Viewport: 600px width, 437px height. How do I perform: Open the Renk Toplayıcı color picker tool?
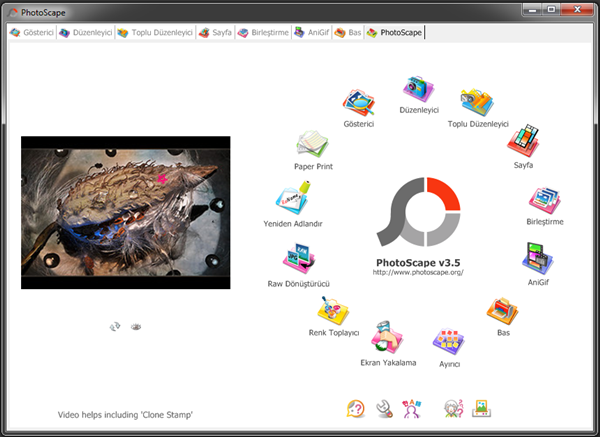pyautogui.click(x=333, y=312)
